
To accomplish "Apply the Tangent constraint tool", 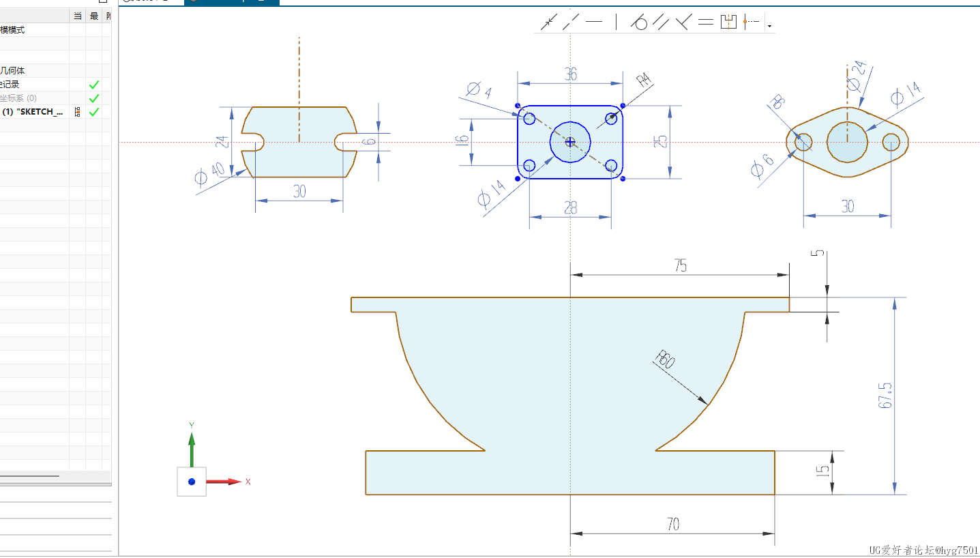I will 639,23.
